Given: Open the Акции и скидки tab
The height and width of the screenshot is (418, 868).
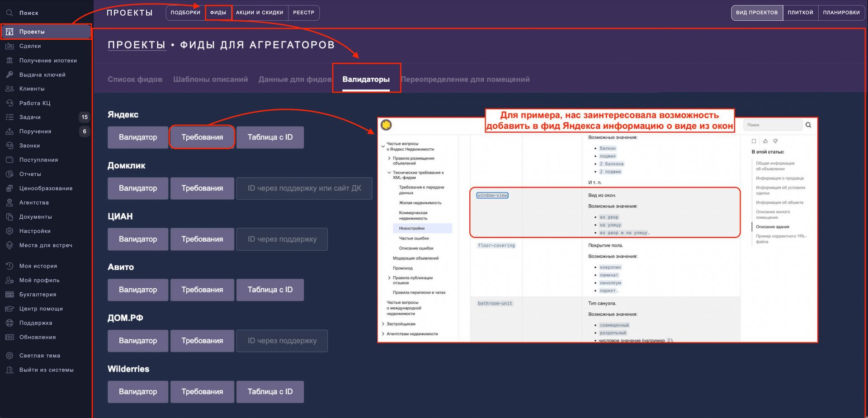Looking at the screenshot, I should click(x=259, y=13).
